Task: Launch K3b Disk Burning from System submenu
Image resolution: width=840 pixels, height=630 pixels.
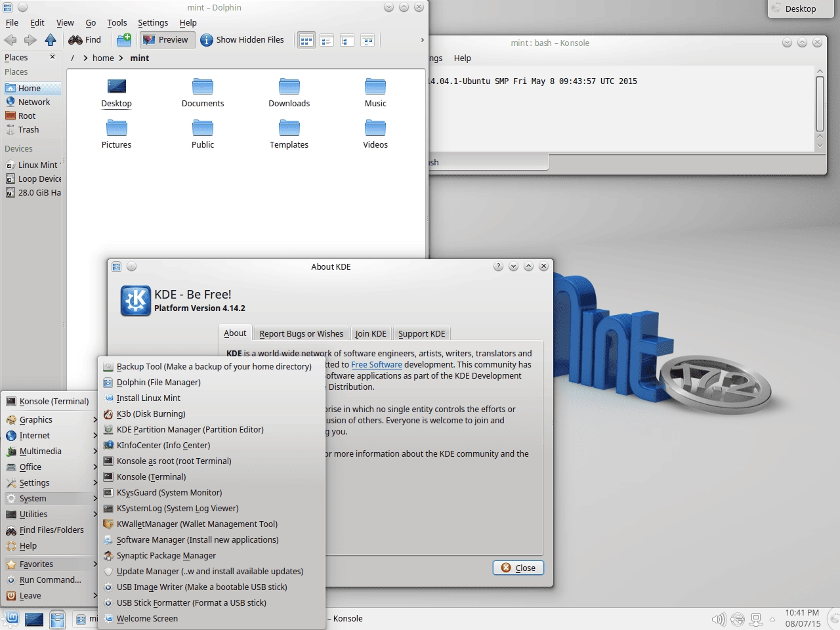Action: [211, 413]
